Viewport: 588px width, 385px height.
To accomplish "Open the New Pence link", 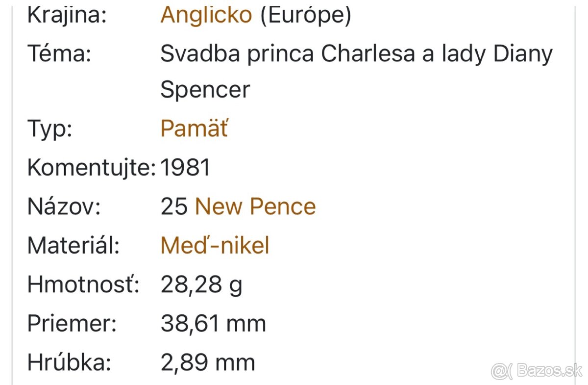I will (x=255, y=206).
